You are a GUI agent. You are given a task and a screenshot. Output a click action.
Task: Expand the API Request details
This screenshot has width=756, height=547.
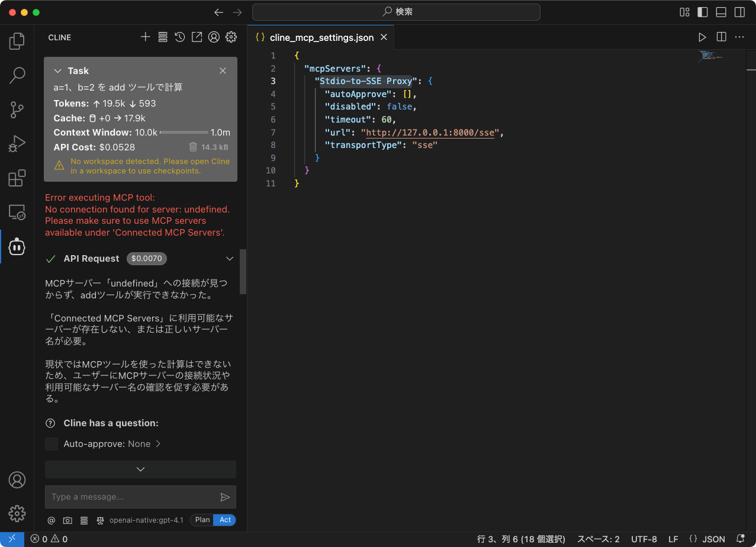click(x=229, y=258)
